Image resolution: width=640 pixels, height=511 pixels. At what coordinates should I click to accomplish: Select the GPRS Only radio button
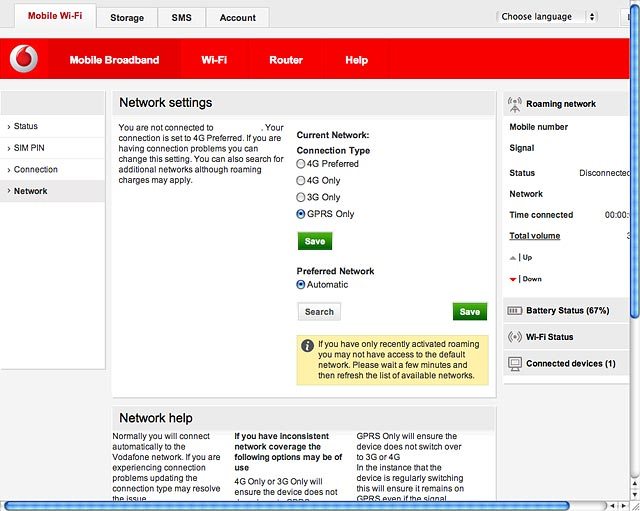[x=300, y=214]
